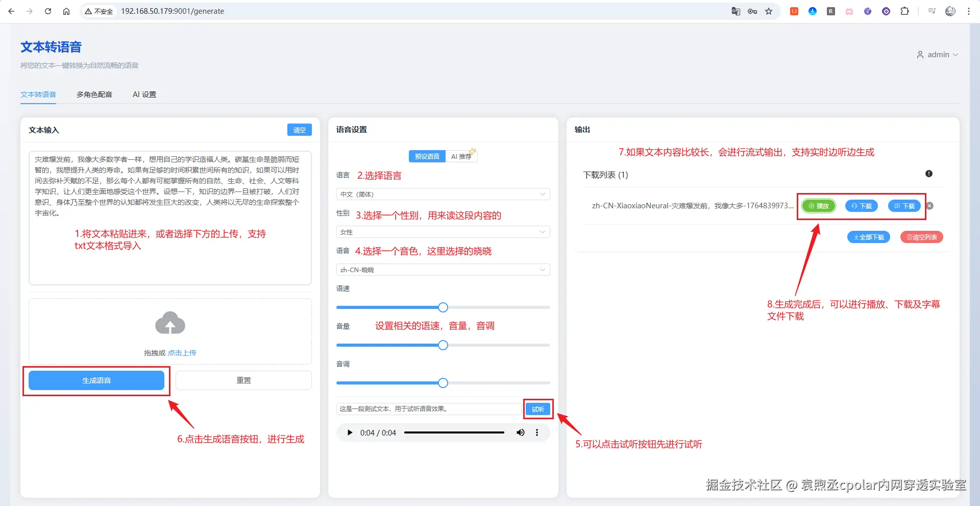Click the info icon beside 下载列表

tap(929, 174)
